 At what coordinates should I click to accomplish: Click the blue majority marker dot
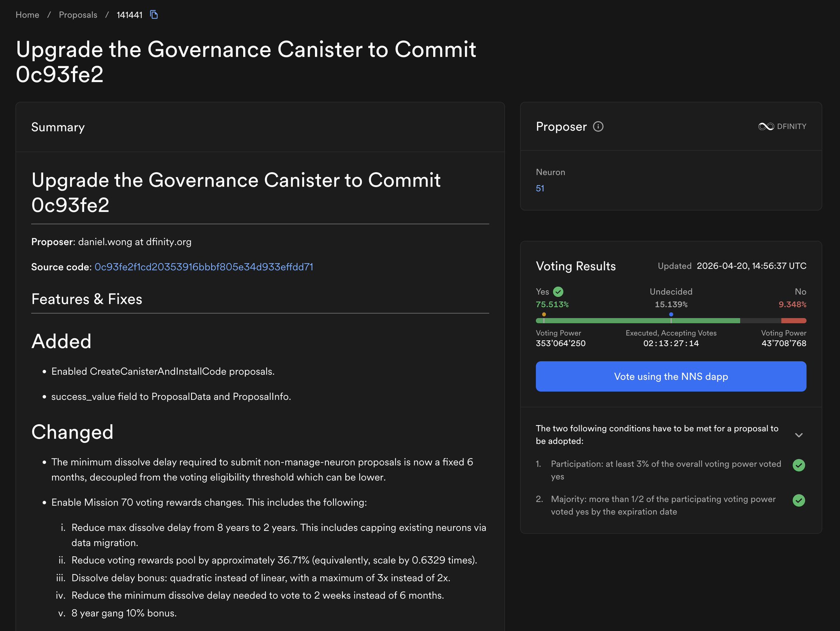(671, 314)
